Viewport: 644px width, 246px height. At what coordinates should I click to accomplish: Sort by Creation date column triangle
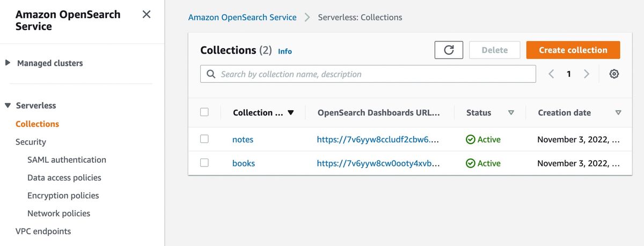pyautogui.click(x=618, y=113)
